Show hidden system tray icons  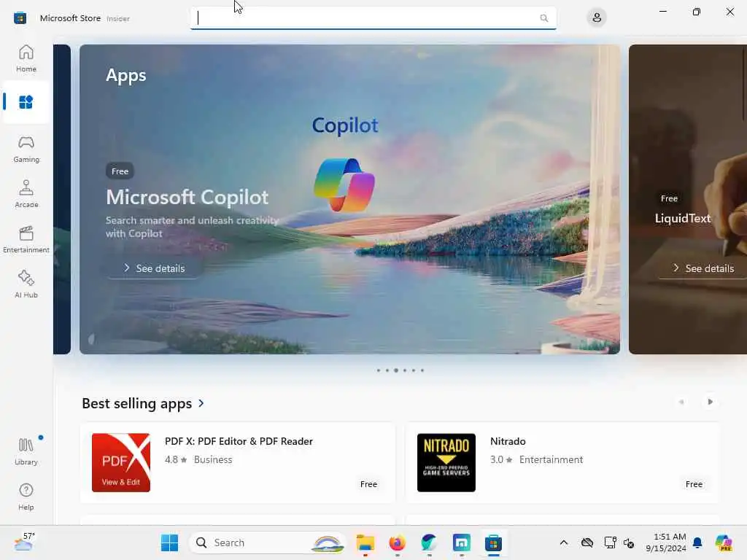[x=564, y=542]
